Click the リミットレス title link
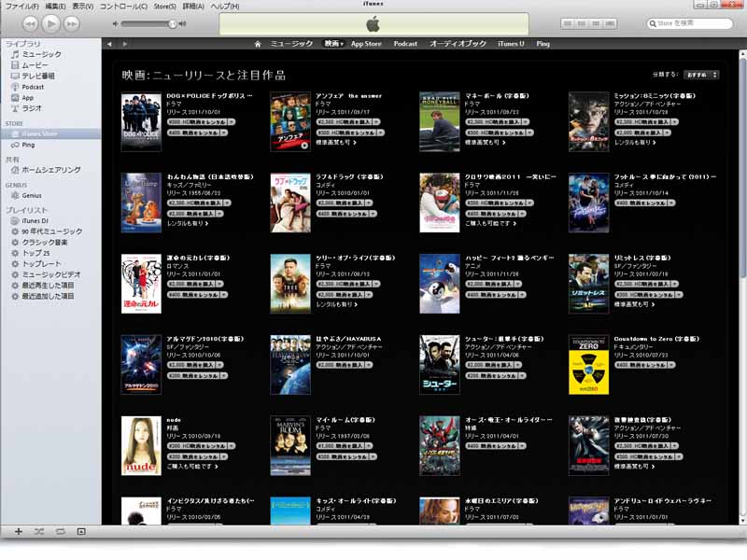Screen dimensions: 747x560 642,259
